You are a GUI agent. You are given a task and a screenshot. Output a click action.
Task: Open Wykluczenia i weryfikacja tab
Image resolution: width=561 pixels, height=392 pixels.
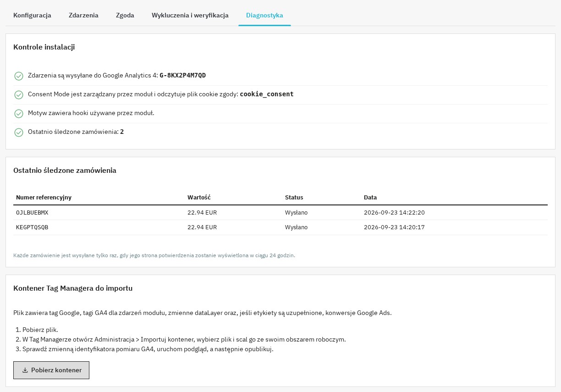(190, 15)
